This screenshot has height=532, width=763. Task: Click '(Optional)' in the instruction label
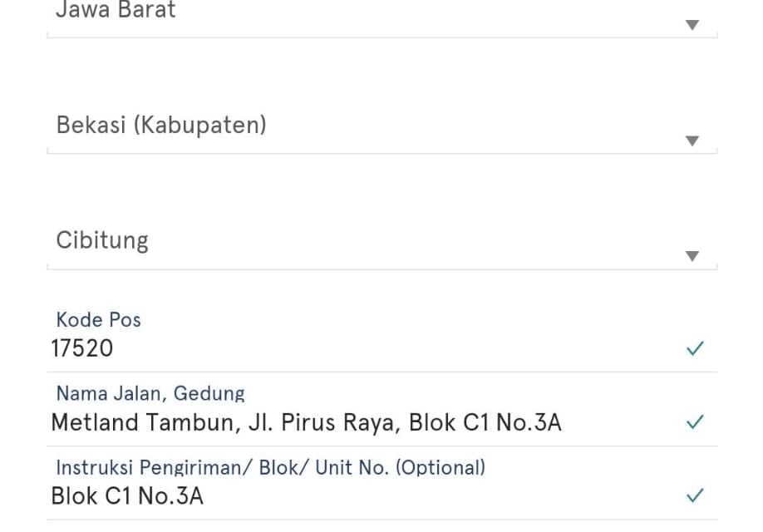click(441, 467)
